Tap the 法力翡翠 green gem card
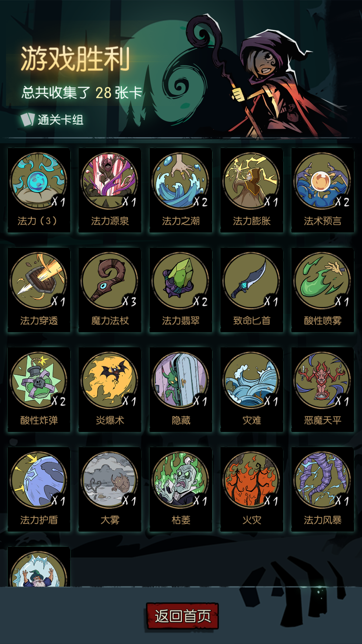This screenshot has height=644, width=362. click(181, 290)
